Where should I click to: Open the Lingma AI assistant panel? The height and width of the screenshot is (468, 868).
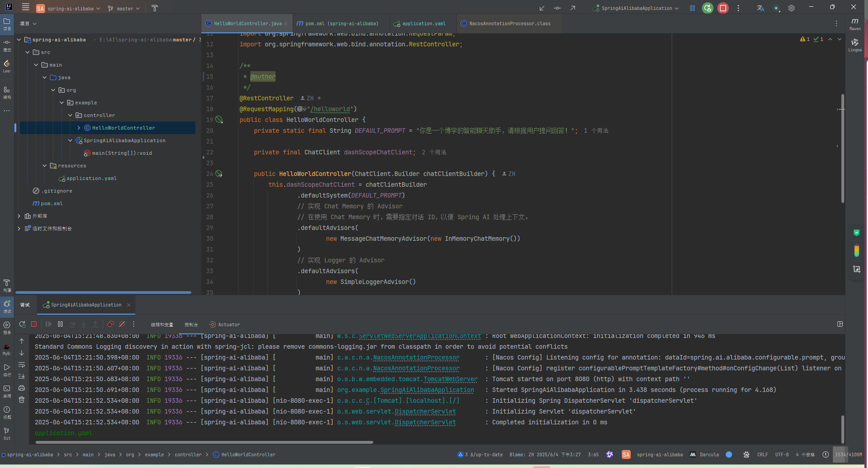tap(855, 45)
